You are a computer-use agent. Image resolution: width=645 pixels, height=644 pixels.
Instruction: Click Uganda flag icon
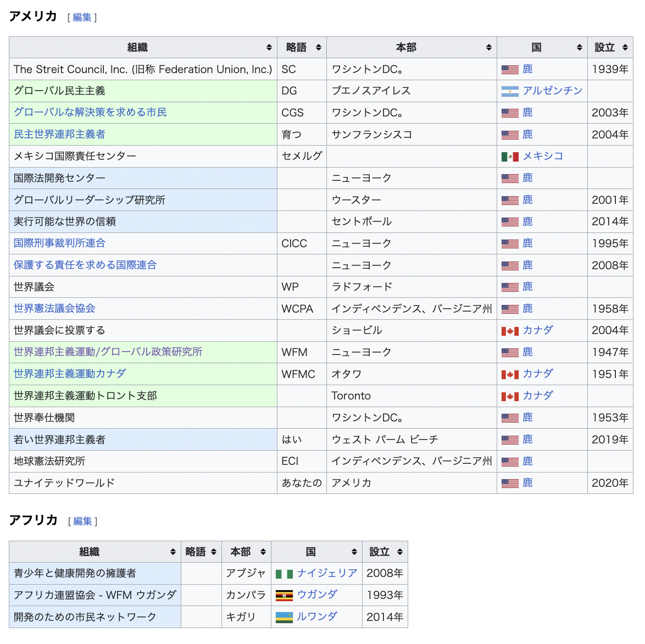pos(284,596)
